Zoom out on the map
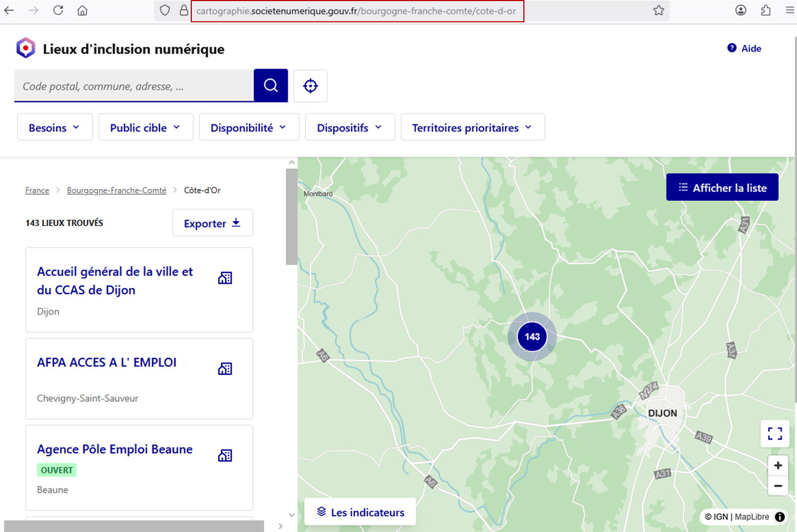The width and height of the screenshot is (797, 532). [x=778, y=486]
